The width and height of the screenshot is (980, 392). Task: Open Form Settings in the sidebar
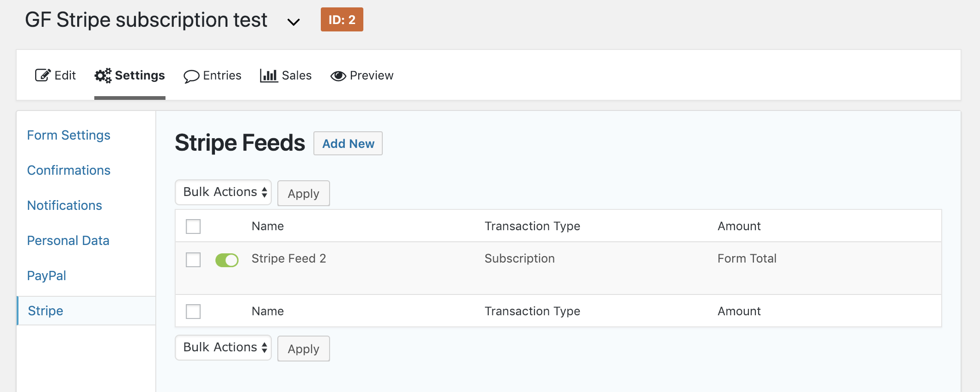click(69, 135)
